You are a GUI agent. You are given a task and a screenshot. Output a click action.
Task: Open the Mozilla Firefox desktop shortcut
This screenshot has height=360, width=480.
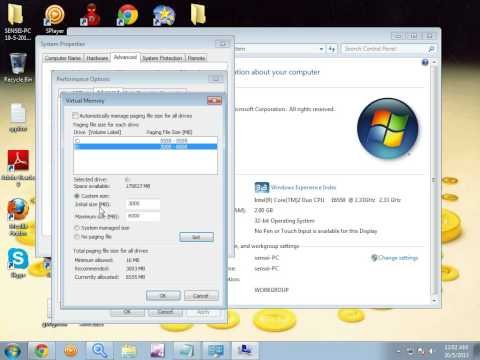18,217
